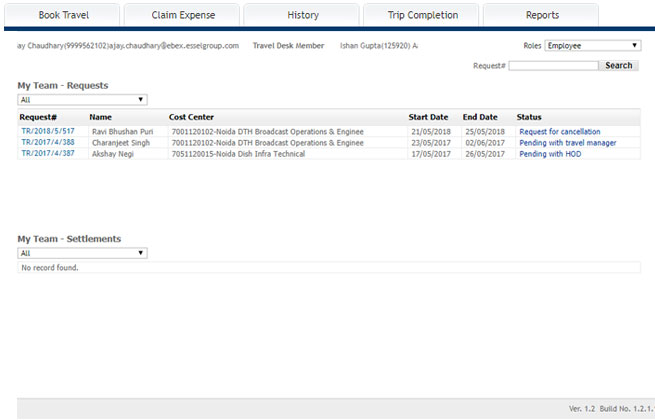655x420 pixels.
Task: Click the Start Date column header
Action: coord(428,117)
